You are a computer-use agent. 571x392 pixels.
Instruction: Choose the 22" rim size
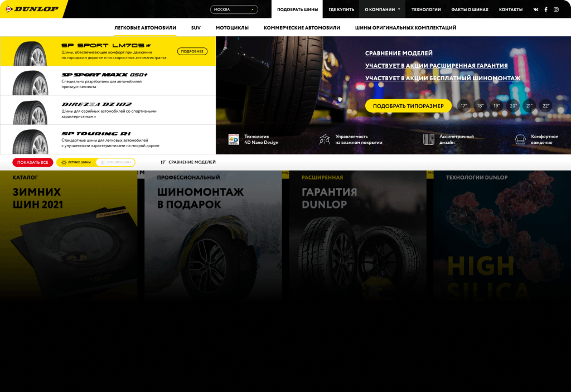[x=545, y=105]
